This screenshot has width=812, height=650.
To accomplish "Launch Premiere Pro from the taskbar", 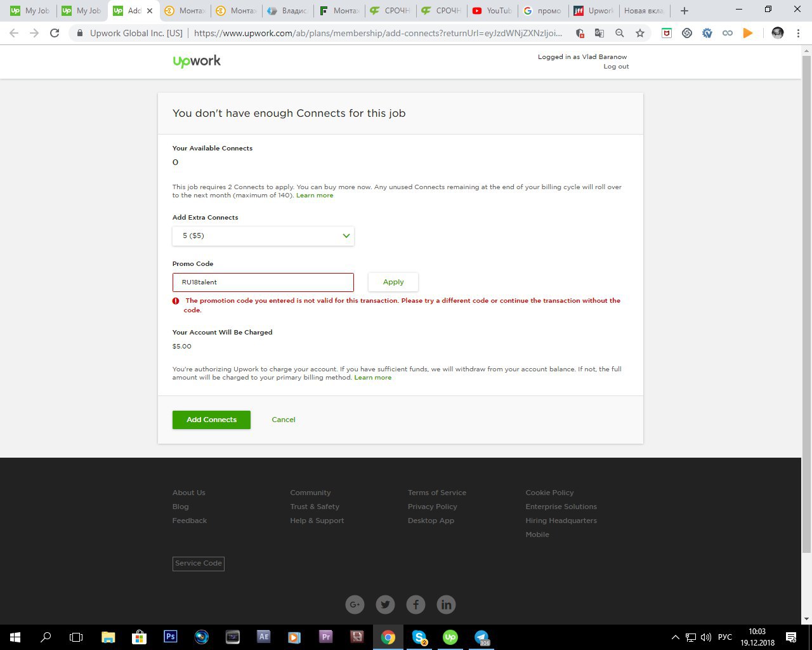I will pos(325,637).
